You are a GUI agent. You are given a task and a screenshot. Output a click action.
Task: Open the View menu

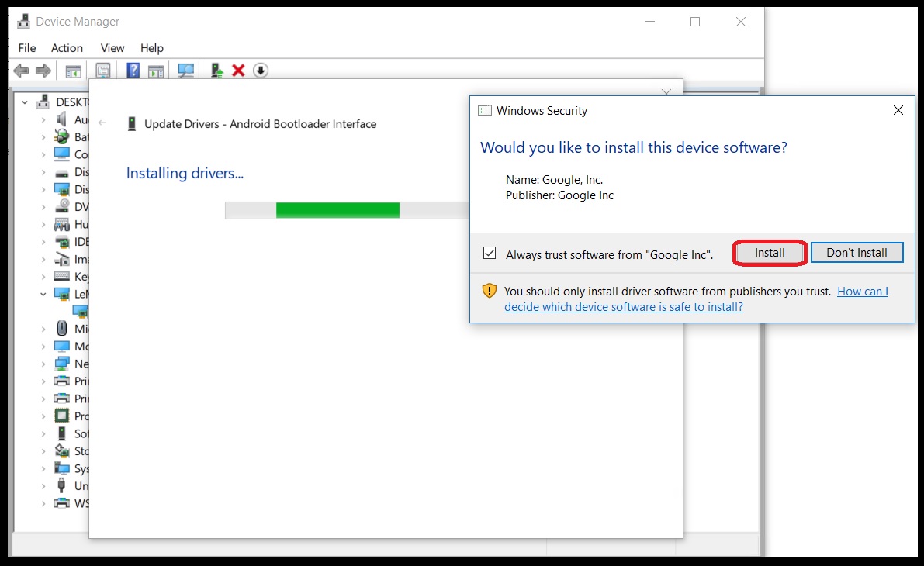pyautogui.click(x=112, y=48)
